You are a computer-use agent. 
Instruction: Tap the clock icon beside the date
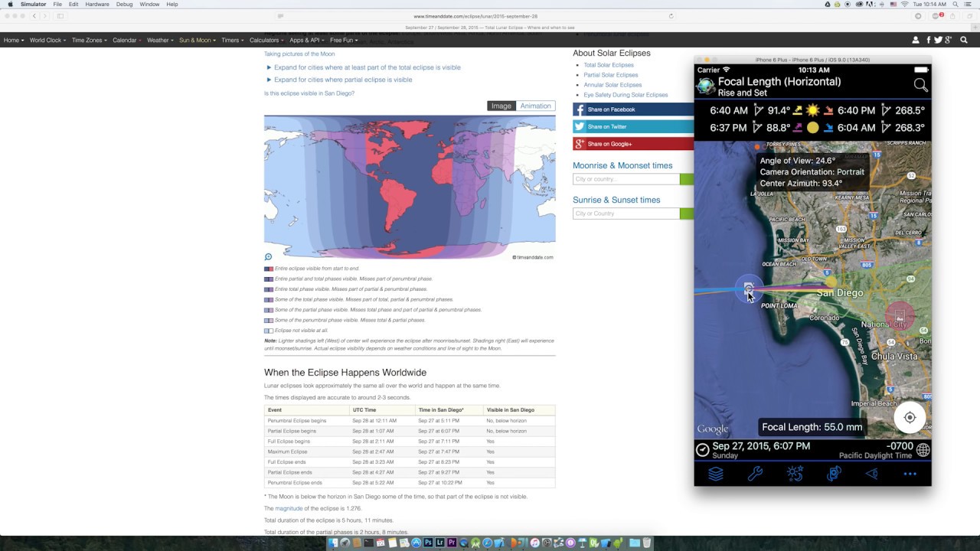702,450
